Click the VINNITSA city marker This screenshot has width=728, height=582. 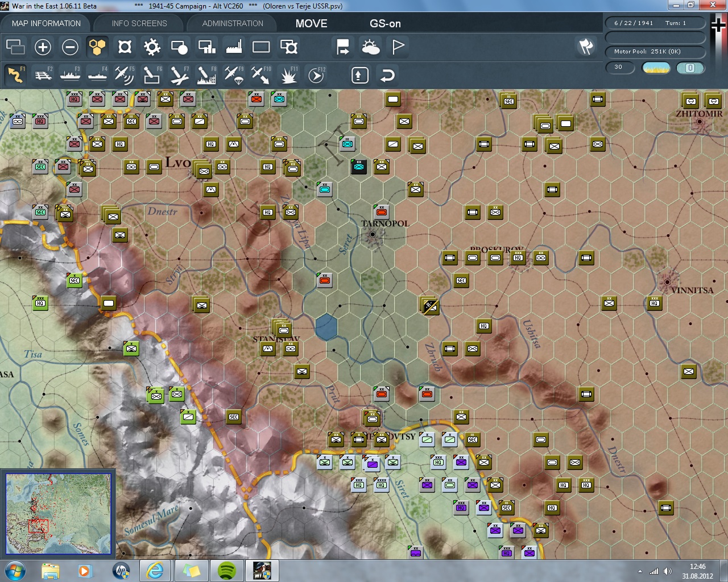(668, 281)
